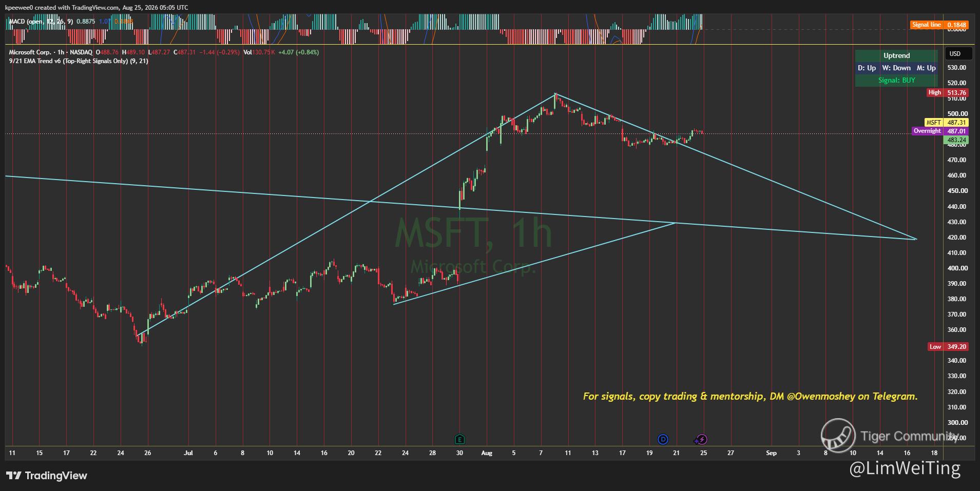Select the MACD indicator legend
The width and height of the screenshot is (980, 491).
pos(42,22)
